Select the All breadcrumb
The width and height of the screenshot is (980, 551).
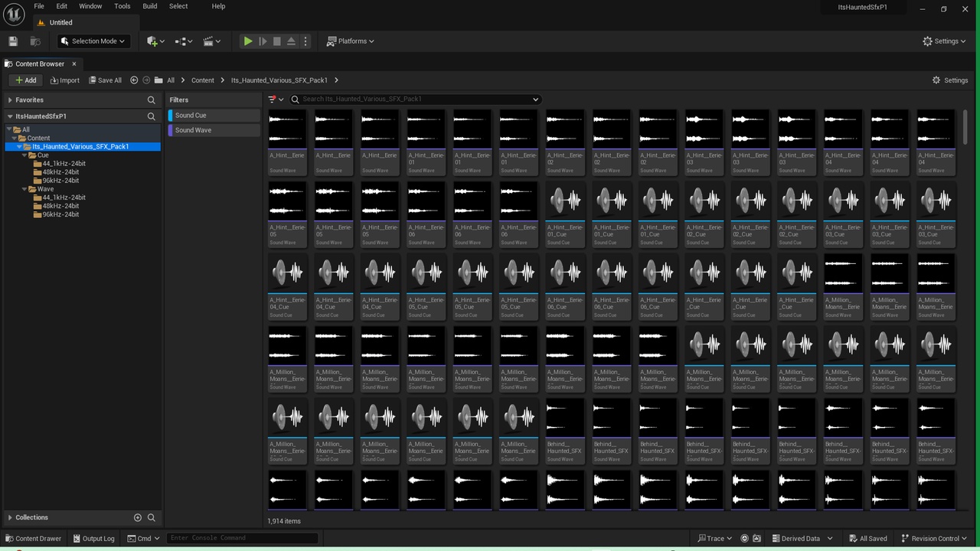pyautogui.click(x=171, y=80)
